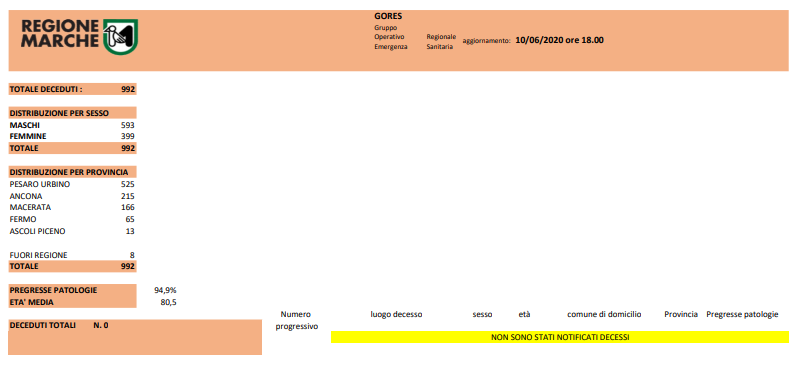Click the FERMO value 65
Image resolution: width=795 pixels, height=371 pixels.
point(130,219)
